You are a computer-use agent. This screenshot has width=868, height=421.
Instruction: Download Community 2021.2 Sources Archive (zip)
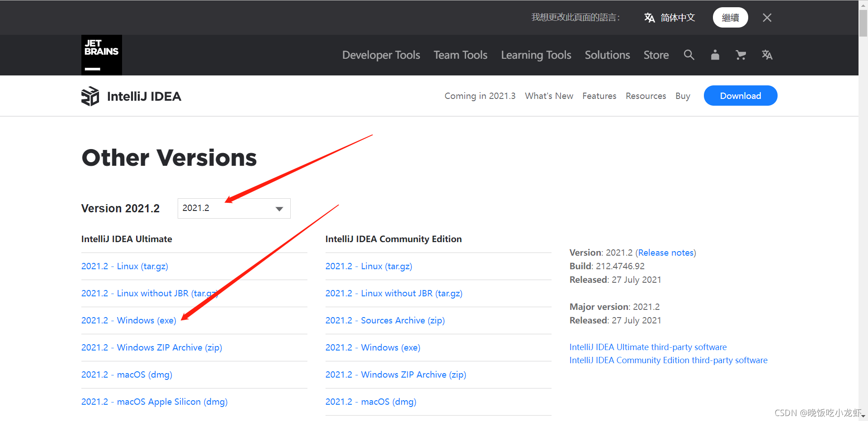[x=385, y=320]
